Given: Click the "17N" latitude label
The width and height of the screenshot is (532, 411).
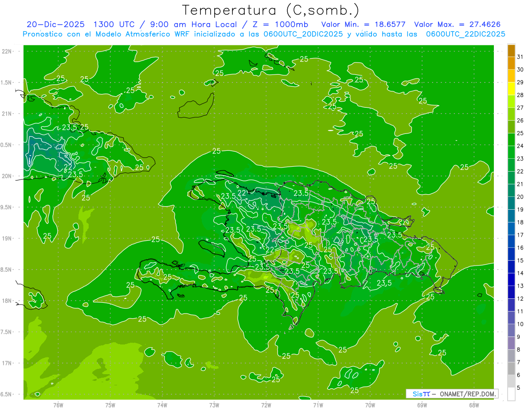Looking at the screenshot, I should pos(7,363).
